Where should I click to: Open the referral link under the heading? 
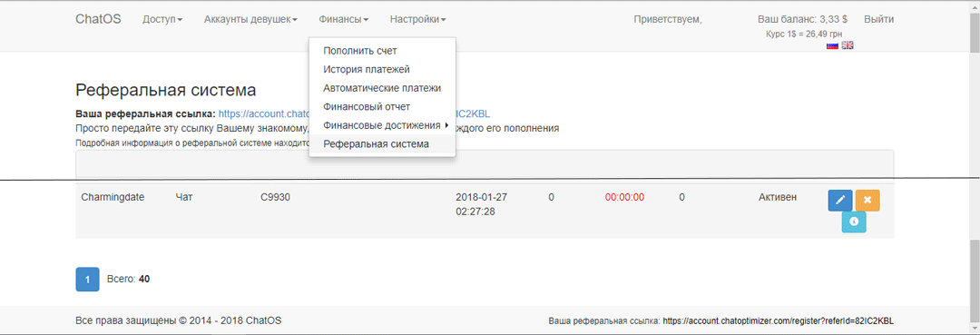[355, 114]
